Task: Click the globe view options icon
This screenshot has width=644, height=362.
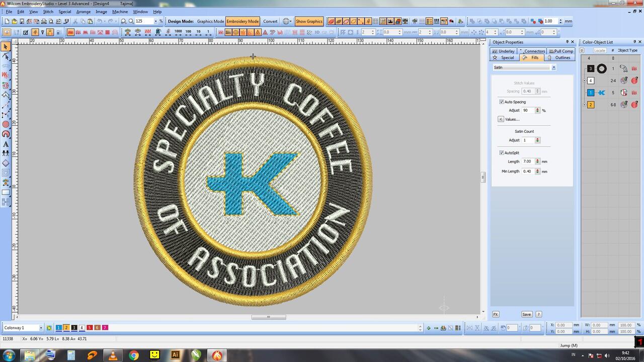Action: coord(286,21)
